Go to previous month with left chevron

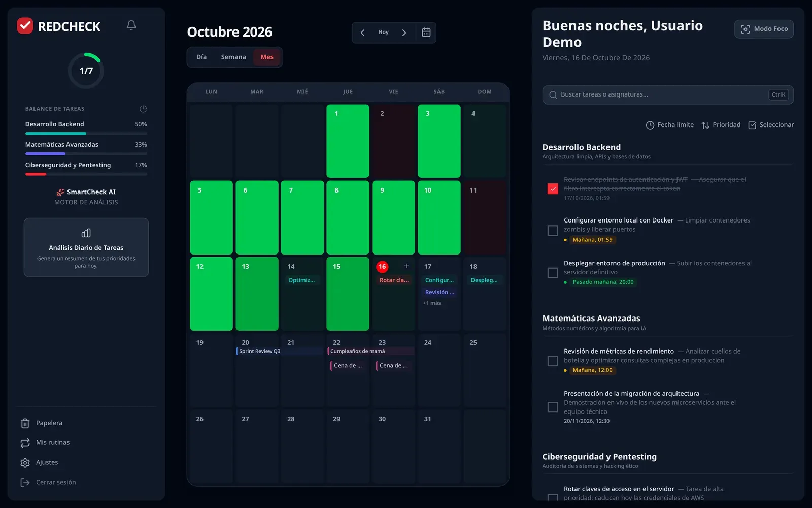(x=363, y=33)
